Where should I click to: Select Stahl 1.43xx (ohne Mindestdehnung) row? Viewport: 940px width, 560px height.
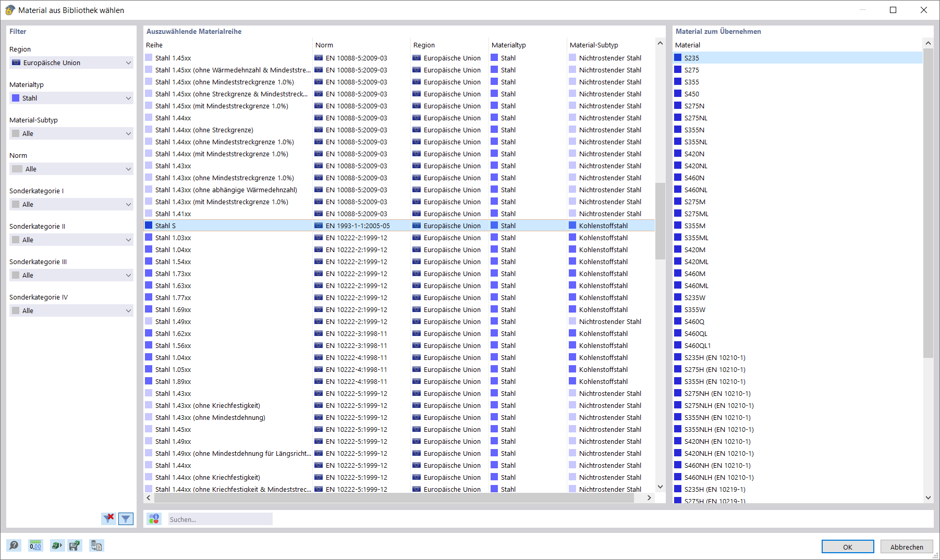(x=399, y=417)
